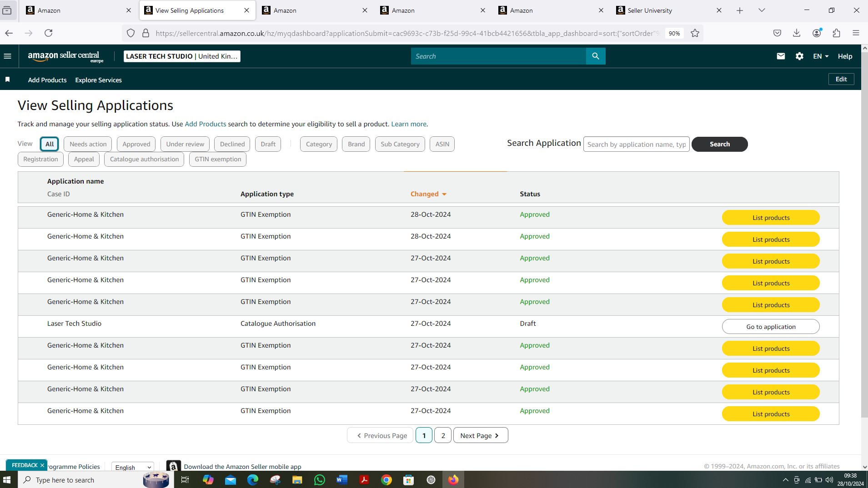Click the Search Application input field
The height and width of the screenshot is (488, 868).
pos(636,144)
